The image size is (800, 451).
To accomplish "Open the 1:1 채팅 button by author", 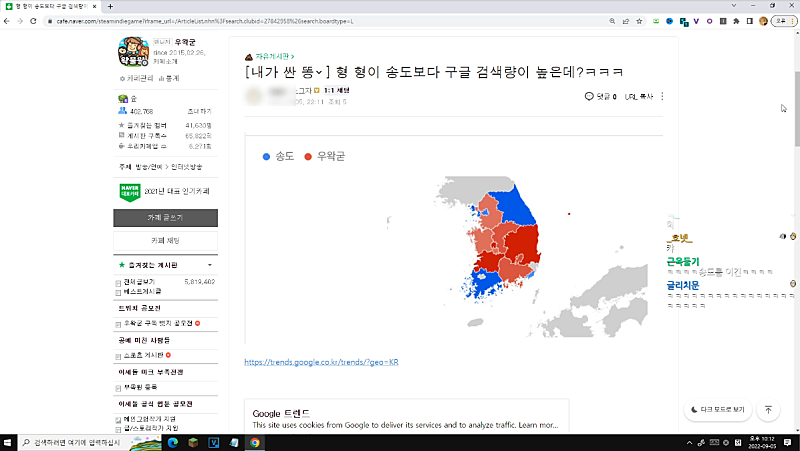I will click(x=337, y=90).
